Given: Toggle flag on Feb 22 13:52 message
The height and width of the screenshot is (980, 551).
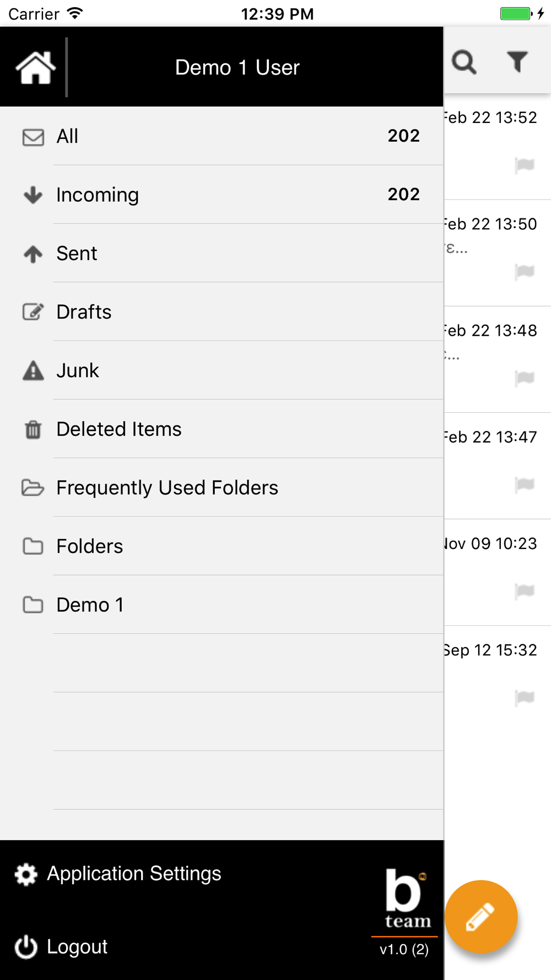Looking at the screenshot, I should pyautogui.click(x=525, y=165).
